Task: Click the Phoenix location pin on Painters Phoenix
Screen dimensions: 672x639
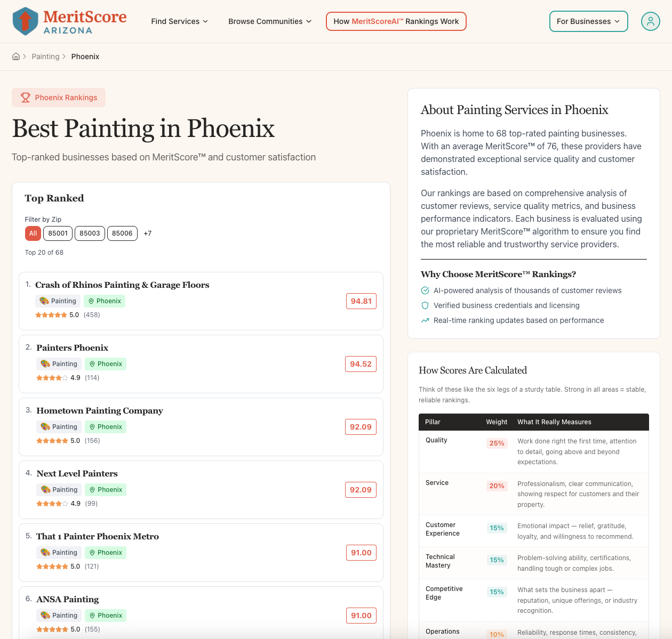Action: coord(92,364)
